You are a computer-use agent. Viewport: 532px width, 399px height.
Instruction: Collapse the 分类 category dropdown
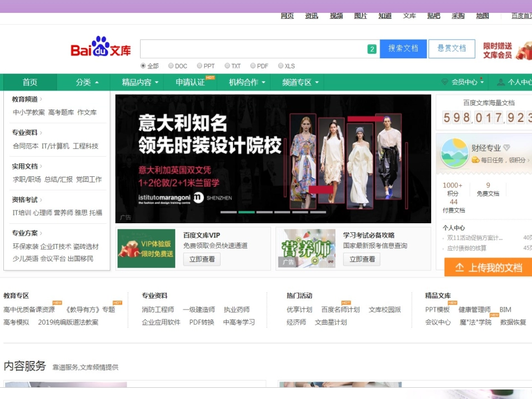pos(87,82)
